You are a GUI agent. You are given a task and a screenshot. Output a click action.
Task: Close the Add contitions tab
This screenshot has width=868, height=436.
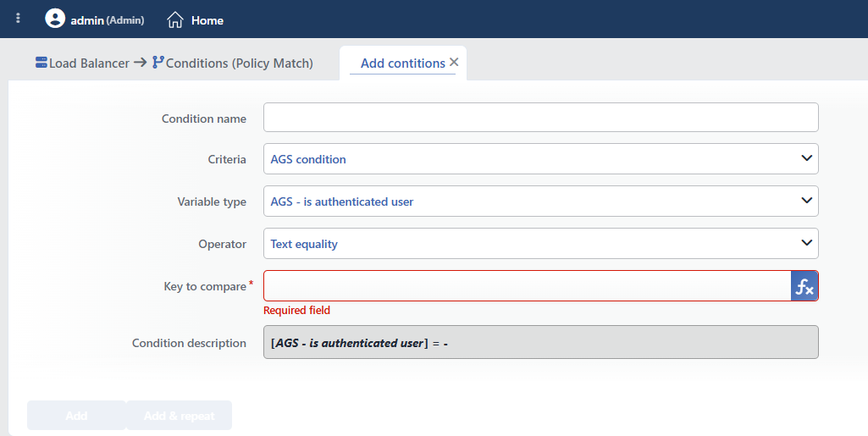[454, 62]
